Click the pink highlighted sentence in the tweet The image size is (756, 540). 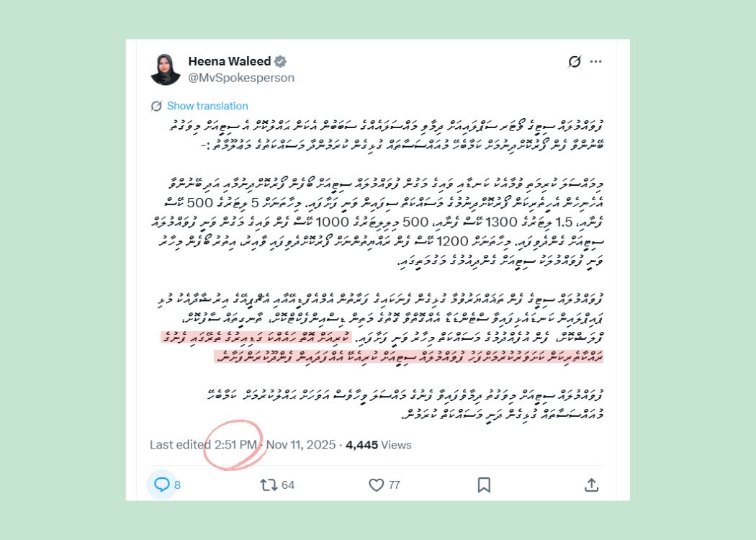(x=382, y=347)
